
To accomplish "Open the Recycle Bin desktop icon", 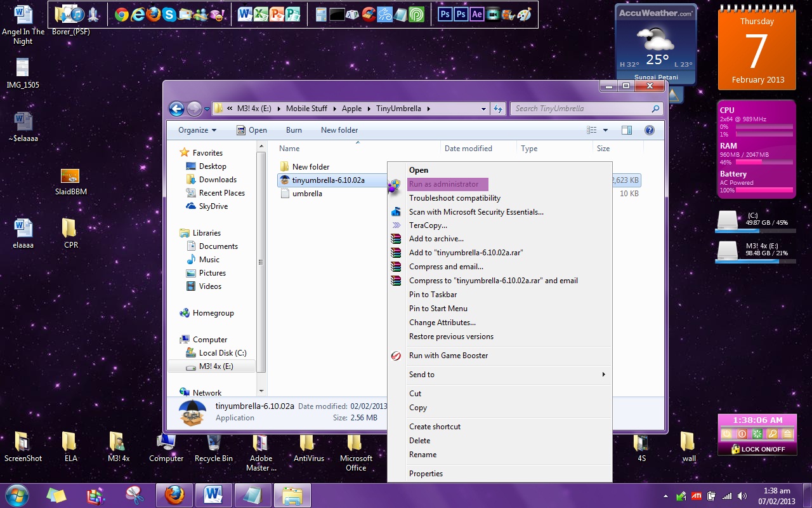I will 214,448.
